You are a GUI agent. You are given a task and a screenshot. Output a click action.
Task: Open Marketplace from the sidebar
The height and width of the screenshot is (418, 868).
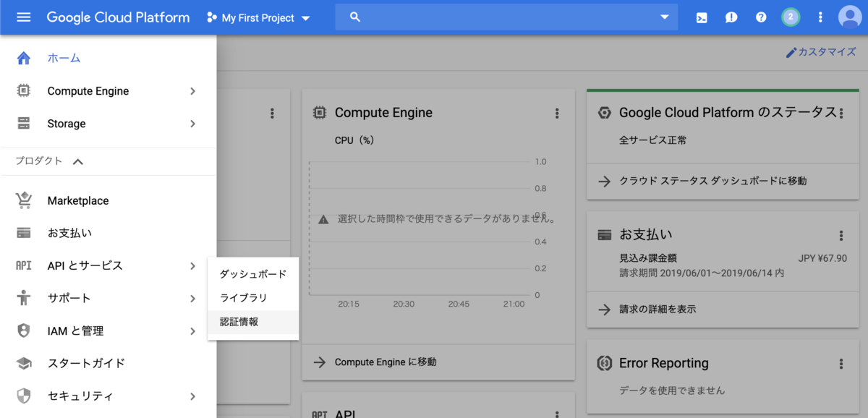pos(78,200)
